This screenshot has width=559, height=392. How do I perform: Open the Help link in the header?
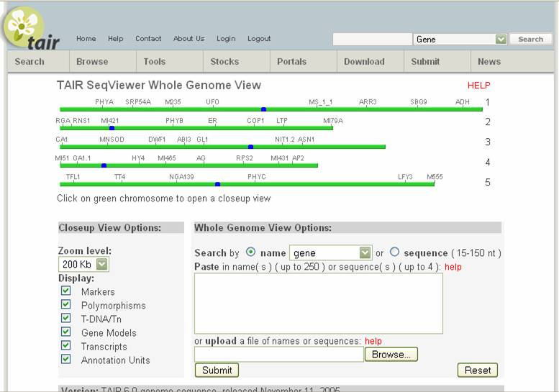[x=116, y=39]
